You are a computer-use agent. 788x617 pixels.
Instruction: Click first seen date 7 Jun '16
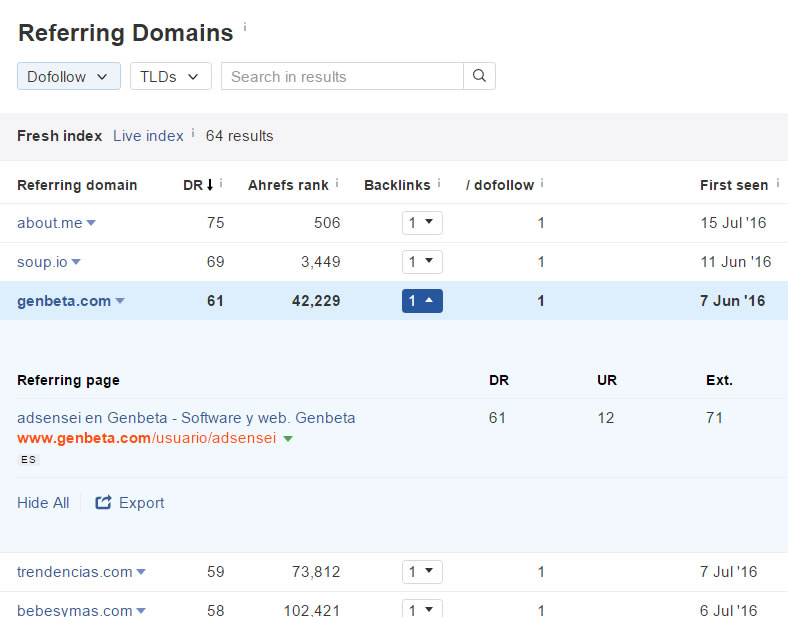point(733,301)
